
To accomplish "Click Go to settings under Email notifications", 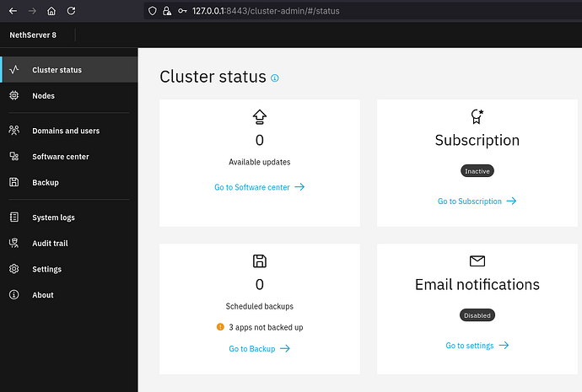I will point(477,346).
